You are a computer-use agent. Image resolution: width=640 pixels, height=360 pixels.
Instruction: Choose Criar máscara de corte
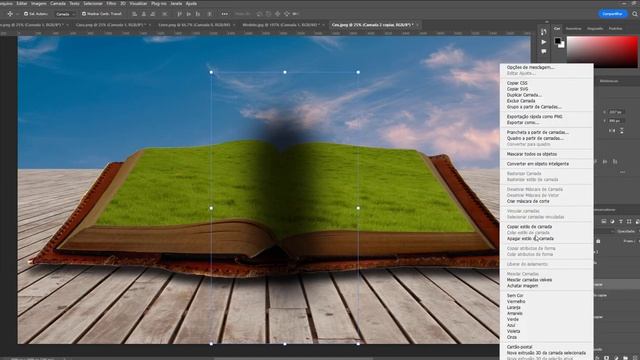(x=528, y=201)
